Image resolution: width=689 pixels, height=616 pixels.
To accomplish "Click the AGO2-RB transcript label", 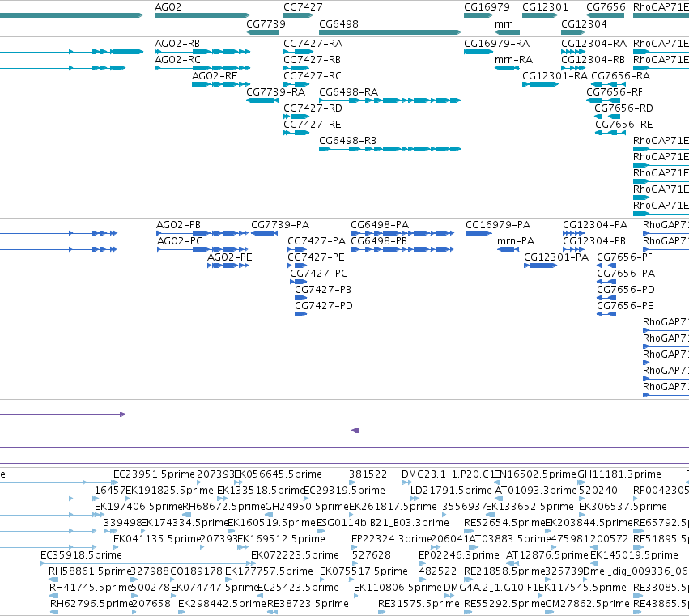I will 177,44.
